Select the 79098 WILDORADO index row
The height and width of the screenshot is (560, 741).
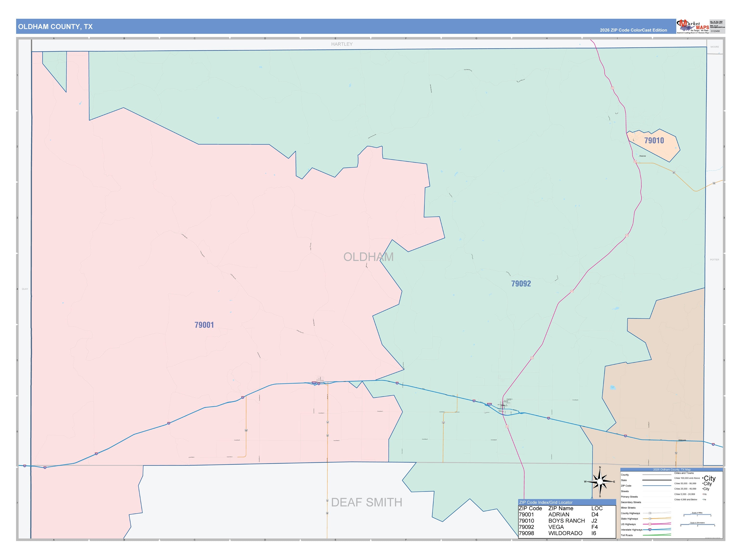(567, 533)
